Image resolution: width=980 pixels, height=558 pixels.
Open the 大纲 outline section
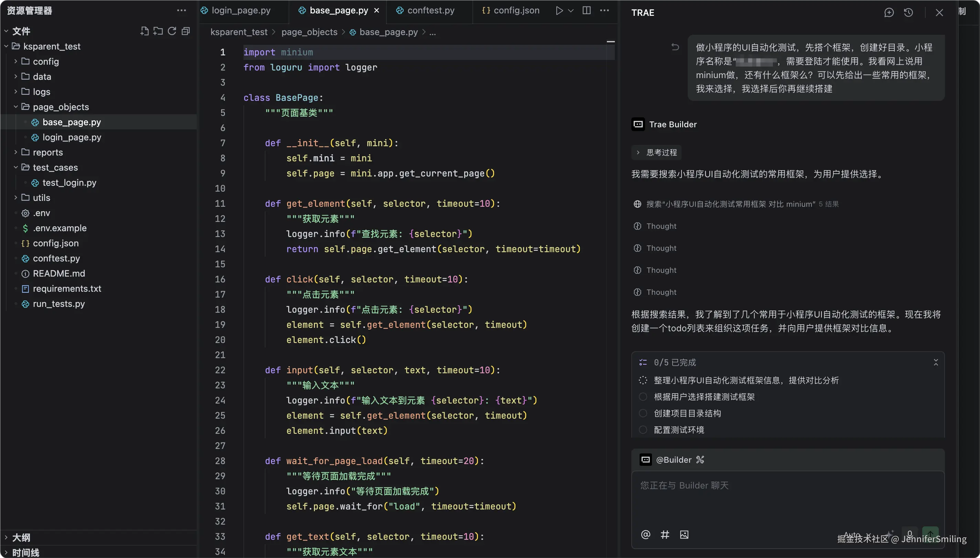point(21,537)
